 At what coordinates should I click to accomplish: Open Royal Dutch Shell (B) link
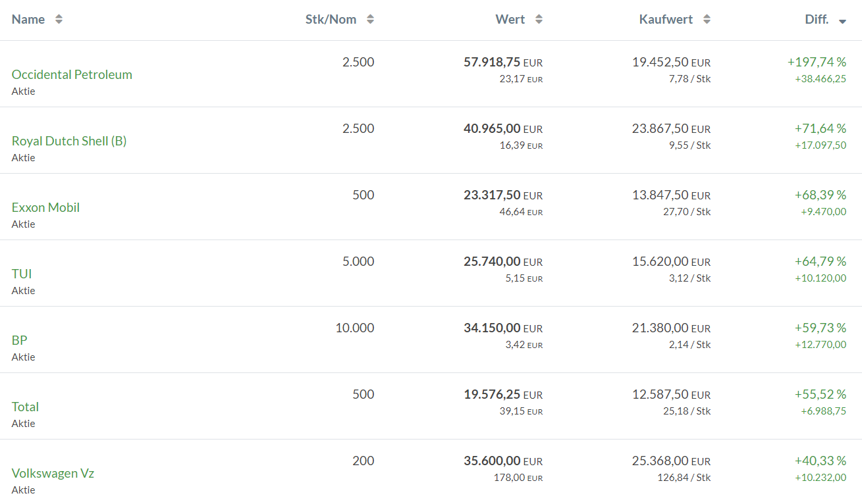click(69, 141)
